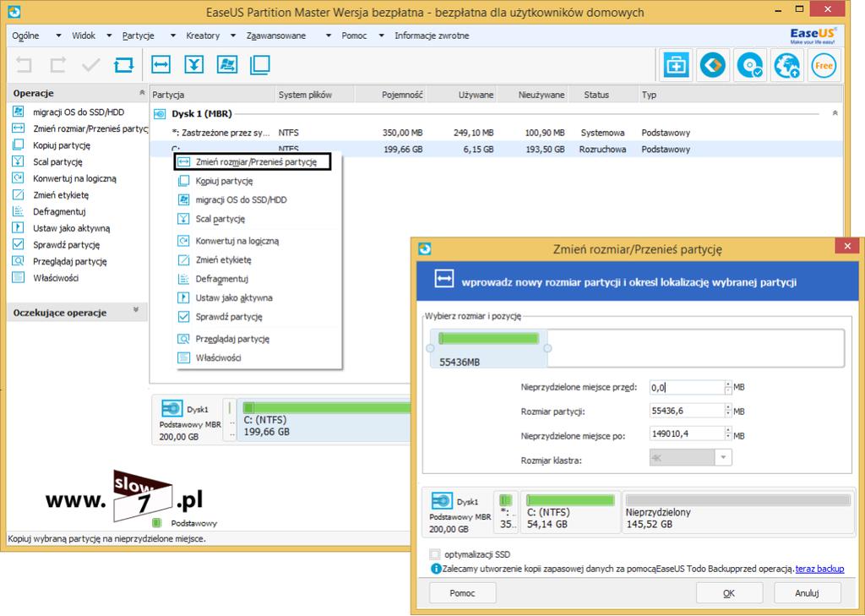Click the 'Nieprzydzielone miejsce po' input field
Viewport: 865px width, 616px height.
click(686, 433)
